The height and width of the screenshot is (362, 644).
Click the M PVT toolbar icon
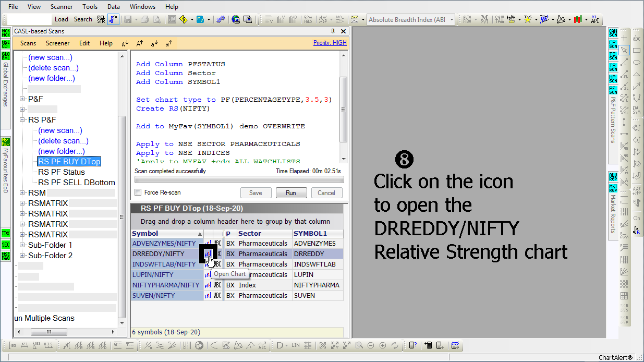[484, 19]
